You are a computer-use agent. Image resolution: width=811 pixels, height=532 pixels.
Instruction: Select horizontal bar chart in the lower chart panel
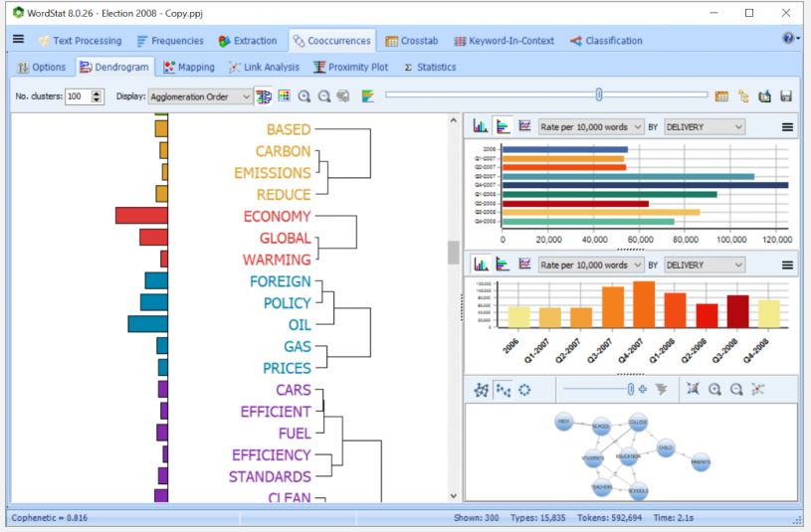pyautogui.click(x=503, y=265)
